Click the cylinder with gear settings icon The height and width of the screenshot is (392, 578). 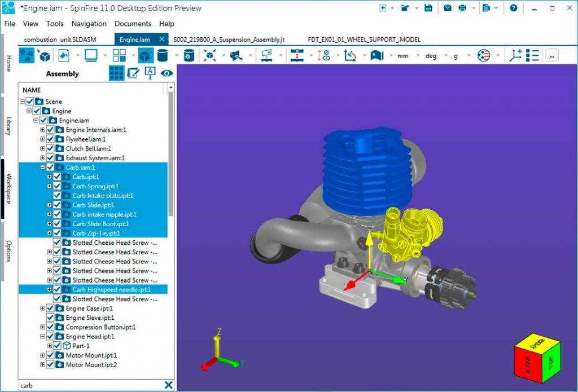point(189,56)
